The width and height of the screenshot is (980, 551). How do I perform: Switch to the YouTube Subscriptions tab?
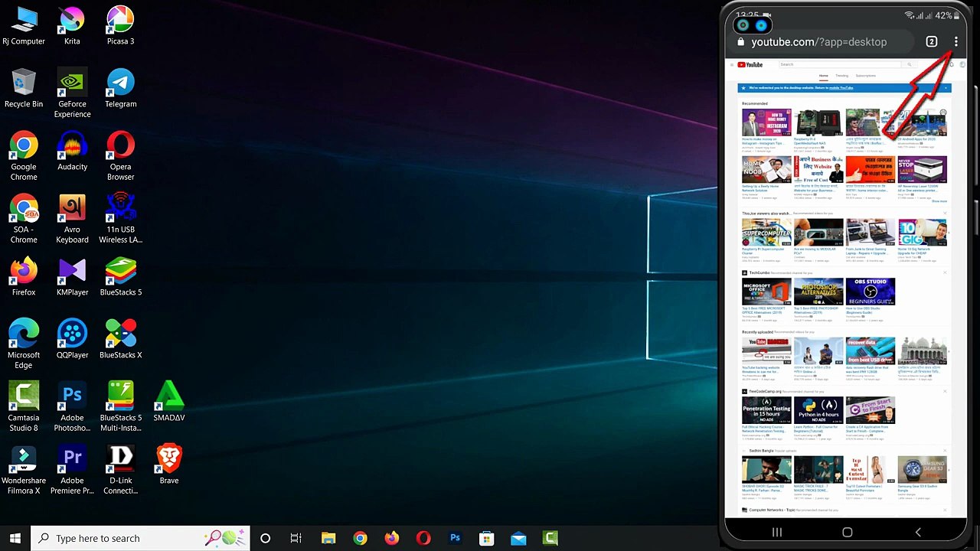(x=865, y=76)
